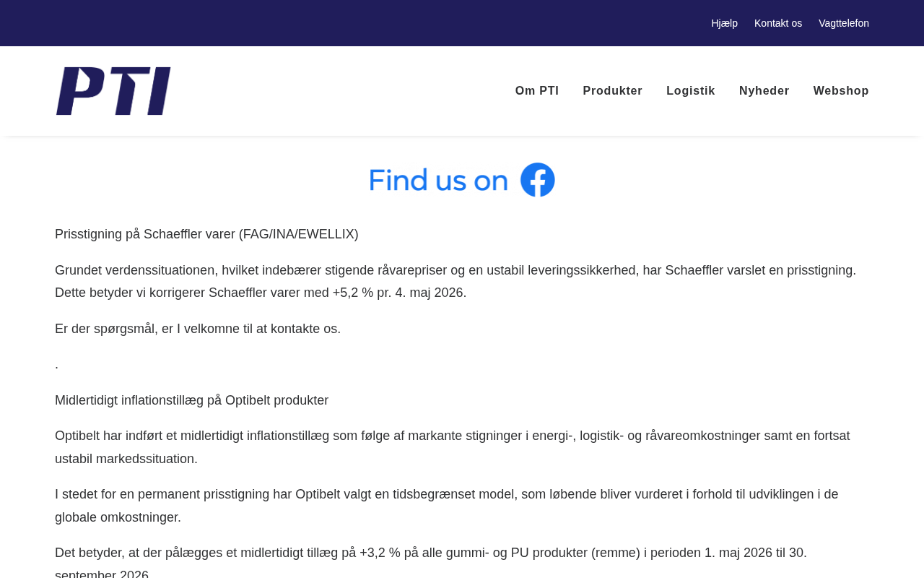Open the round Facebook icon
Viewport: 924px width, 578px height.
[x=538, y=180]
